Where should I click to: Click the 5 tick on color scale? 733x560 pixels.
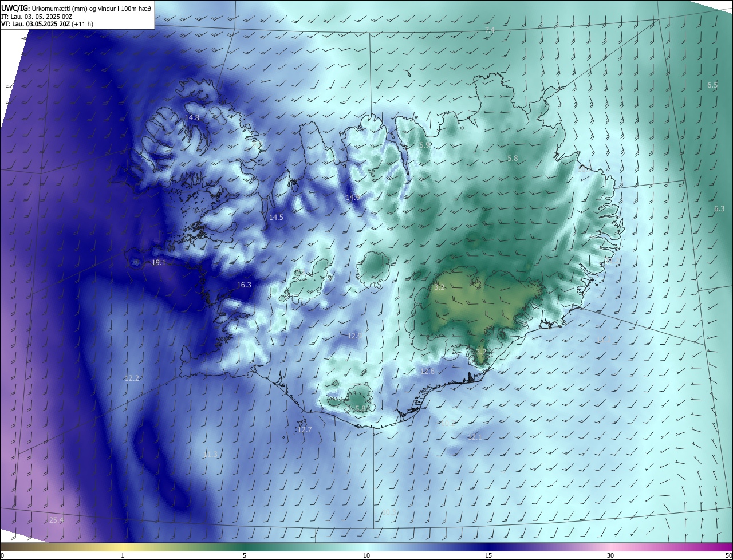(245, 555)
